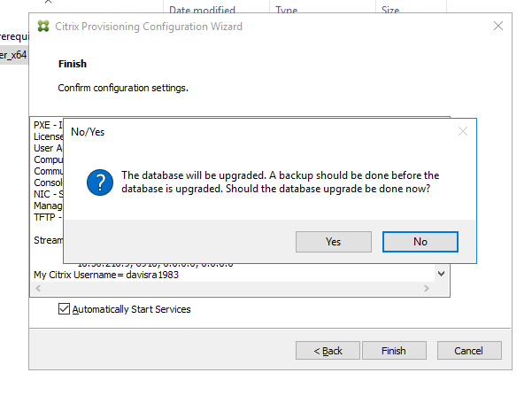Select the file ending in er_x64 in Explorer
The height and width of the screenshot is (396, 532).
(x=13, y=55)
